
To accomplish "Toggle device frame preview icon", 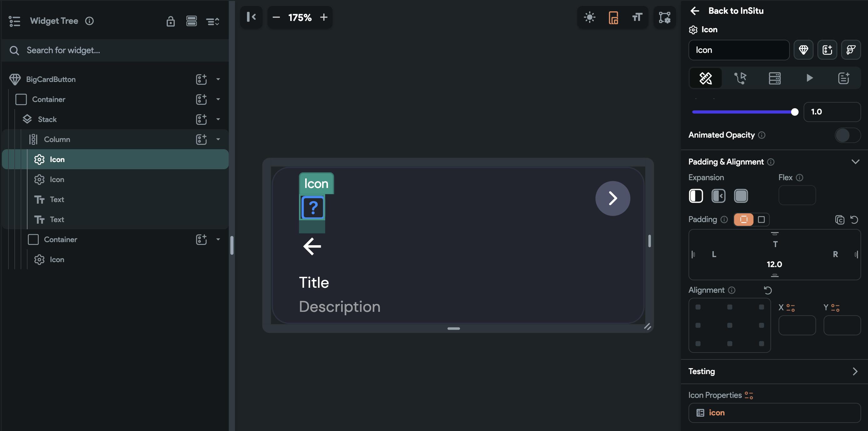I will click(x=613, y=18).
